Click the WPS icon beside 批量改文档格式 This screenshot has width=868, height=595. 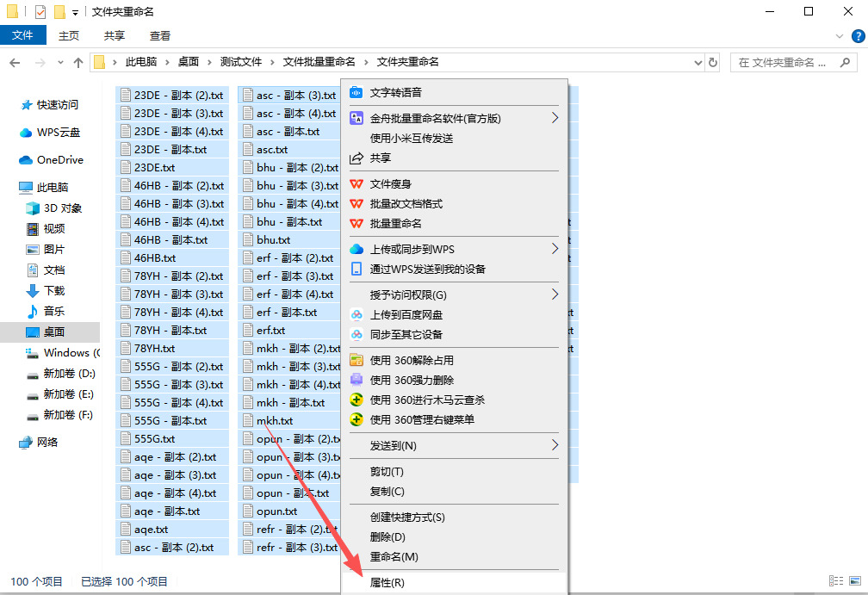coord(356,204)
